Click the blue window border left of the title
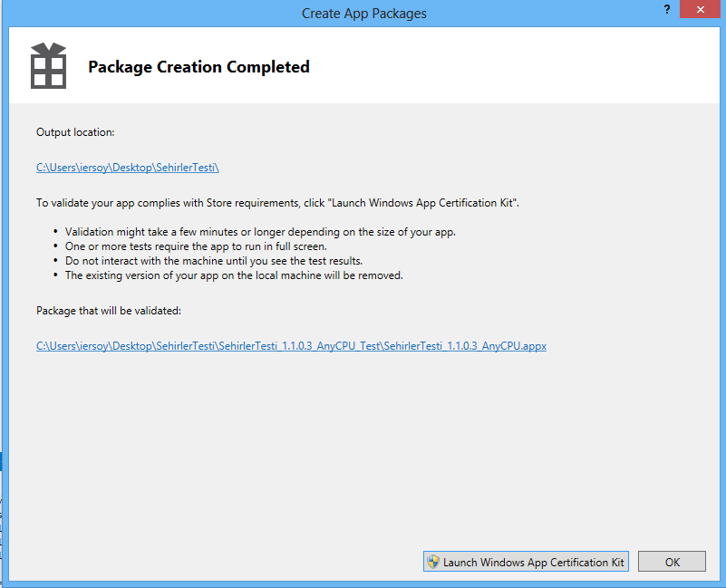Image resolution: width=726 pixels, height=588 pixels. click(136, 13)
